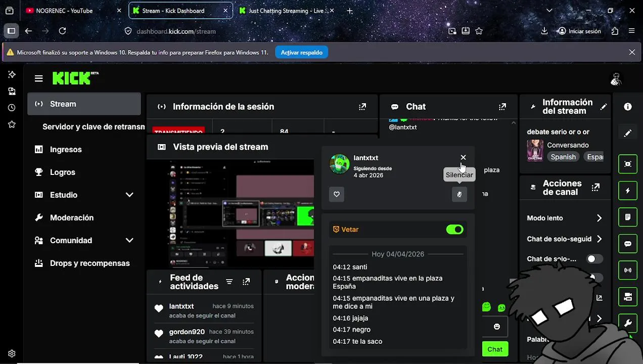Click the lantxtxt avatar in user card
The image size is (643, 364).
pyautogui.click(x=339, y=164)
